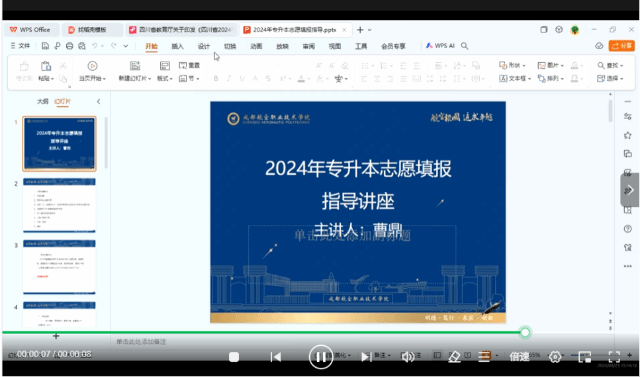Viewport: 640px width, 377px height.
Task: Click the WPS AI button
Action: (440, 46)
